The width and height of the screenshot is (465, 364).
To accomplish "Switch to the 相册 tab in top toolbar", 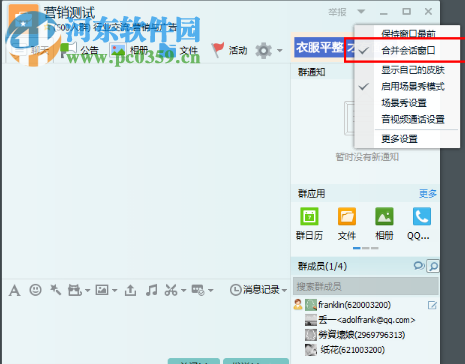I will pos(129,51).
